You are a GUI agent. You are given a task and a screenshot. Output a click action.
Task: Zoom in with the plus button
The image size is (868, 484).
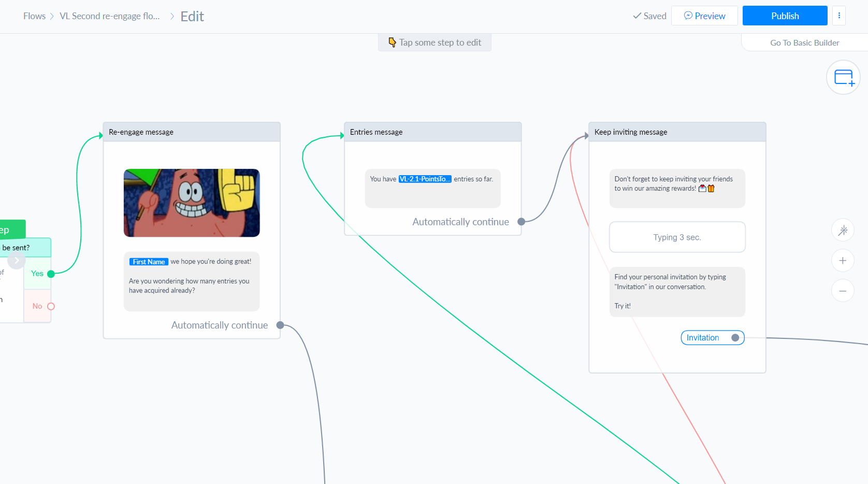click(843, 260)
